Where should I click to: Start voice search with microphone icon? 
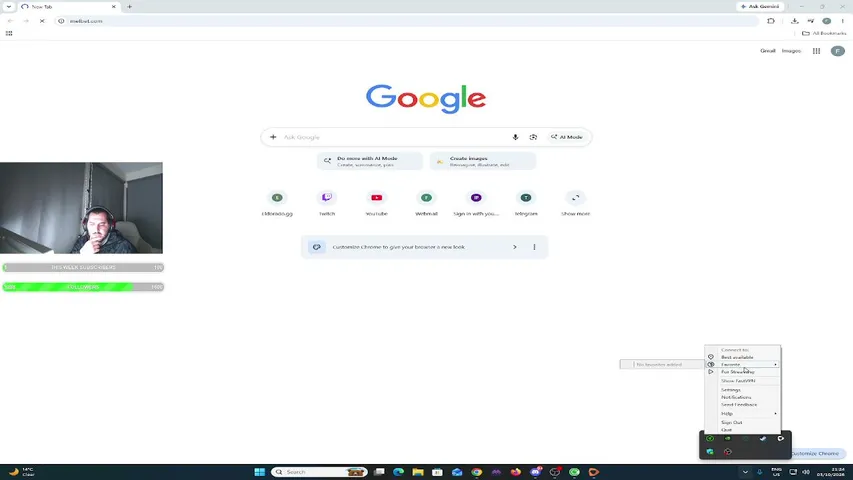point(515,137)
